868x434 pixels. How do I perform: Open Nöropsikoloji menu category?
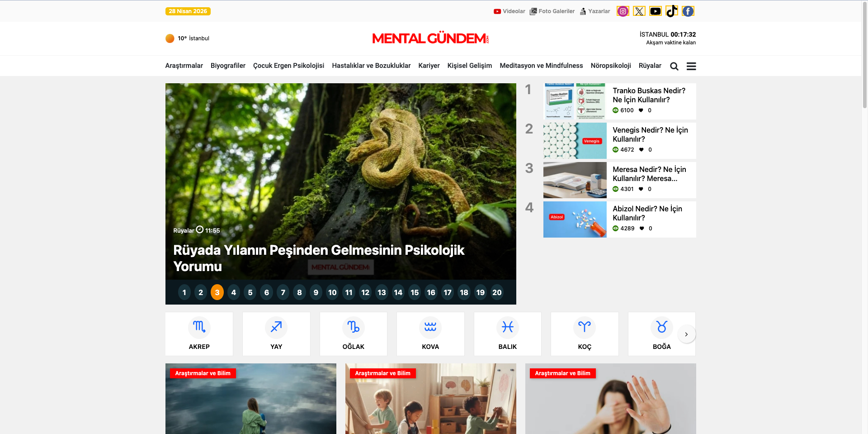click(x=610, y=66)
